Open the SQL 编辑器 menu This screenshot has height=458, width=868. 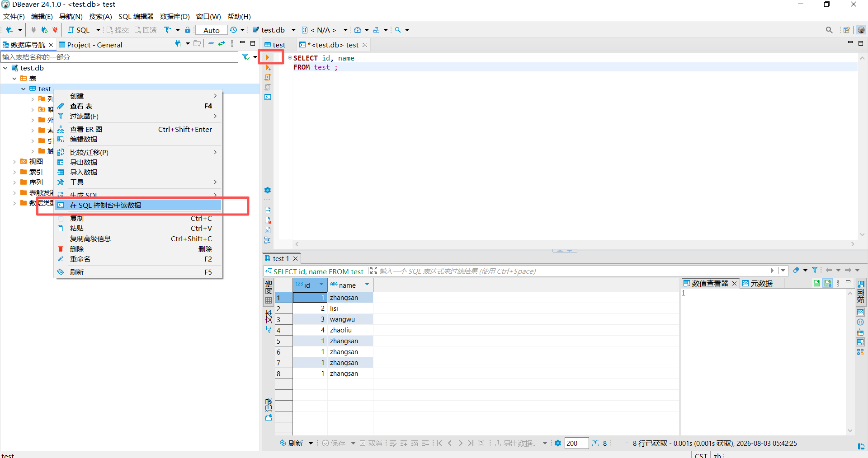136,17
